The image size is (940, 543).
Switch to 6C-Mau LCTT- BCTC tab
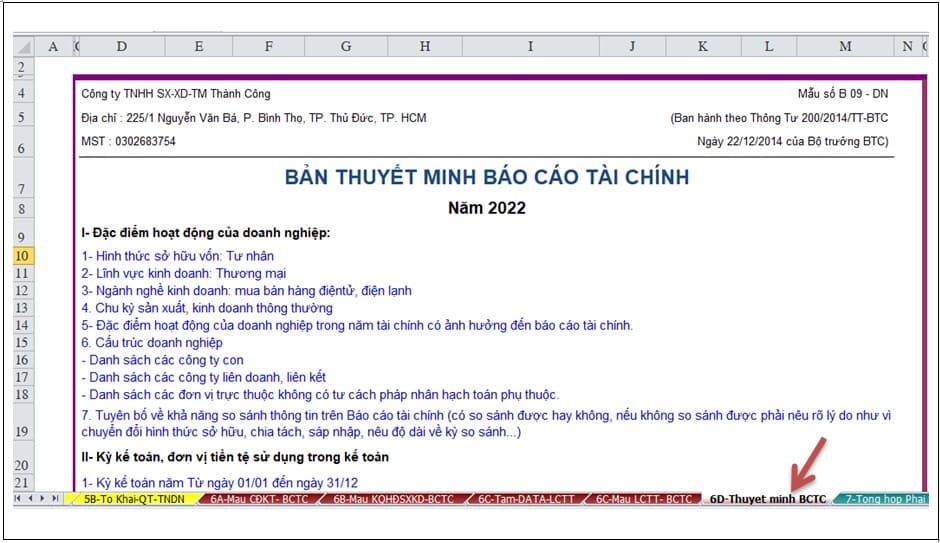[x=643, y=498]
